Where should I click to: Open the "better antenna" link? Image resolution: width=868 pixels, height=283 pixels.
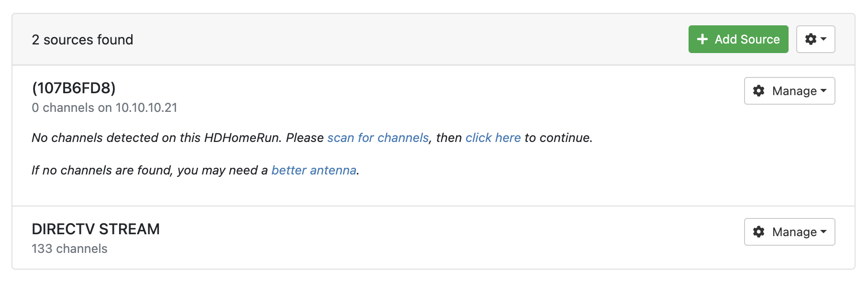pos(313,170)
